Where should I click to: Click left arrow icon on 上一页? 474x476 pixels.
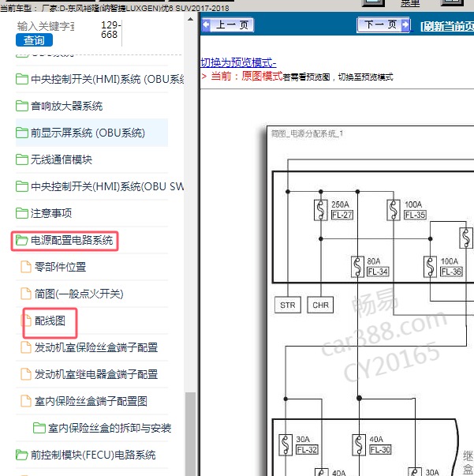pyautogui.click(x=206, y=25)
